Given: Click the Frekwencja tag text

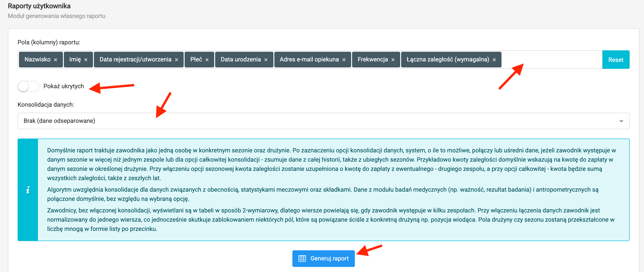Looking at the screenshot, I should [372, 59].
